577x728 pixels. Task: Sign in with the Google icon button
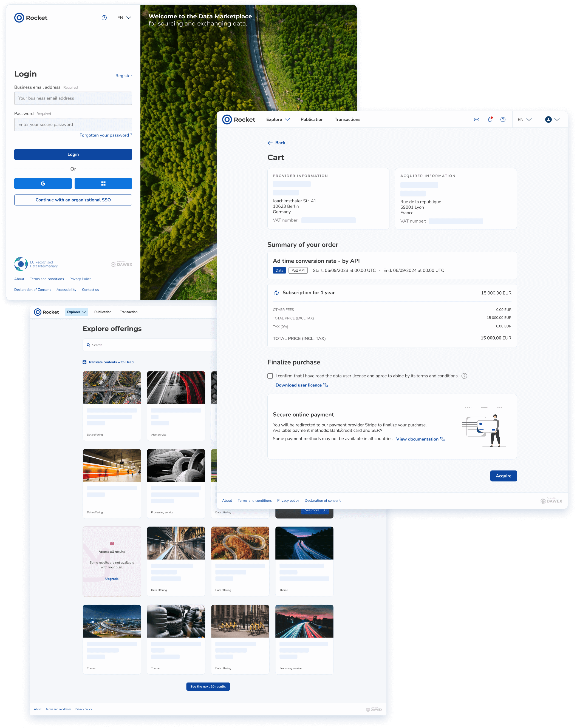coord(43,183)
